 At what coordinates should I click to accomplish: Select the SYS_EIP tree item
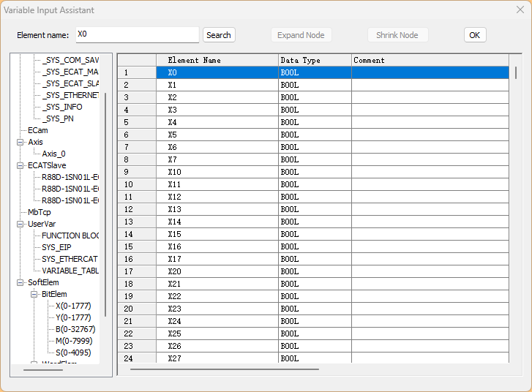(56, 247)
